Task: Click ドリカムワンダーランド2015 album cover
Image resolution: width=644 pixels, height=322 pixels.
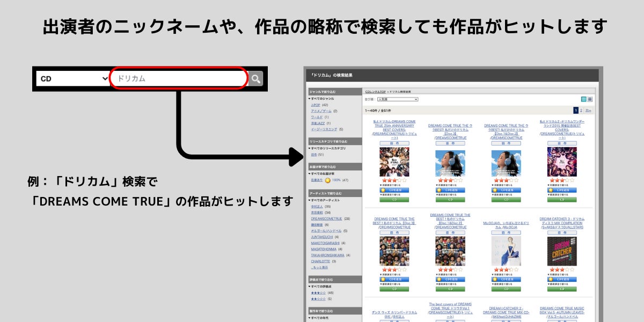Action: point(562,162)
